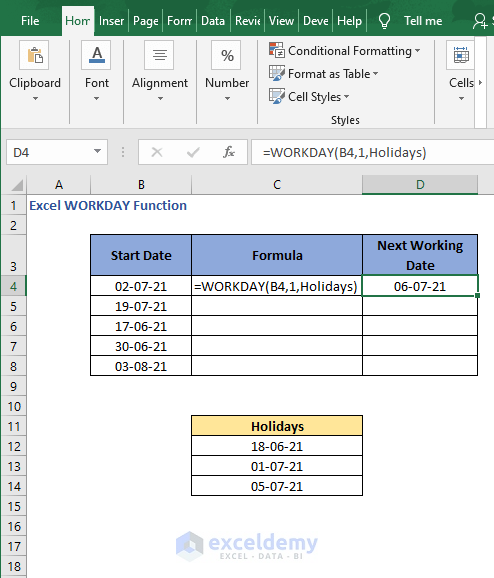494x578 pixels.
Task: Click the Name Box showing D4
Action: pyautogui.click(x=57, y=152)
